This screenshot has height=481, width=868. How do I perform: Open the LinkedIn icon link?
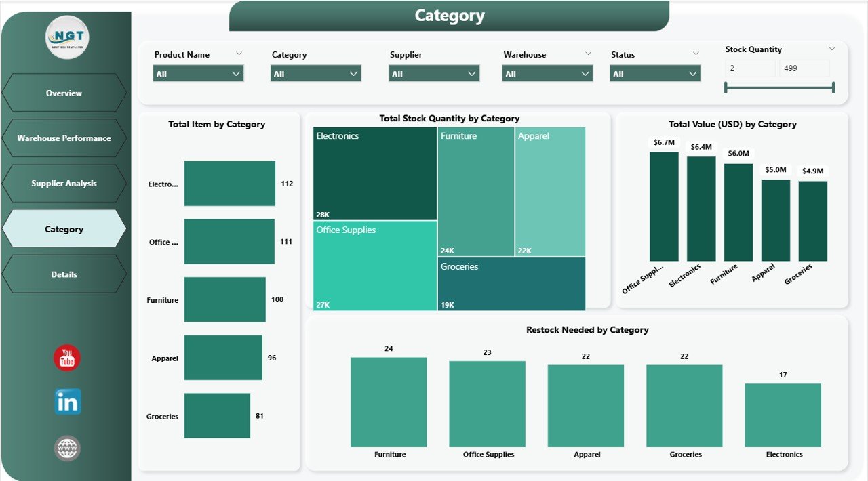click(x=67, y=402)
